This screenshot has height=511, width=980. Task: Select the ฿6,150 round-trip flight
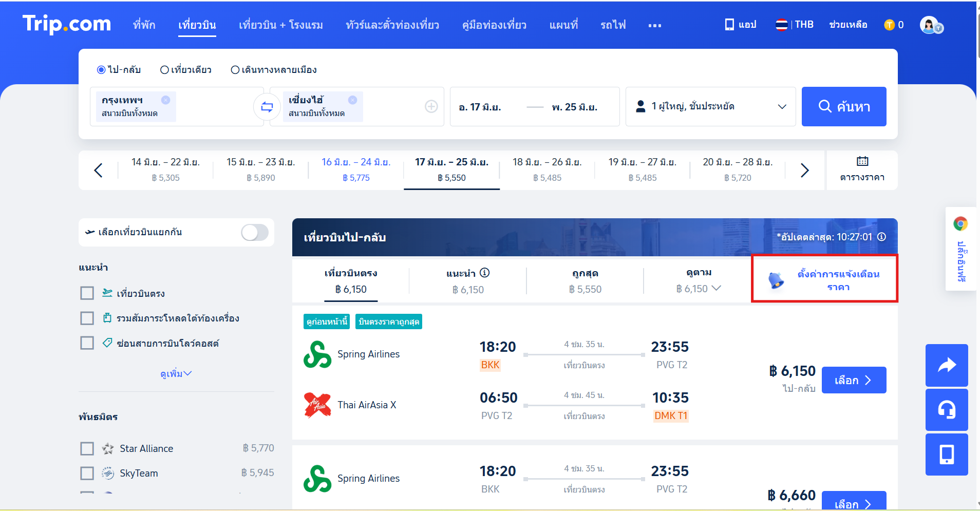(x=854, y=380)
